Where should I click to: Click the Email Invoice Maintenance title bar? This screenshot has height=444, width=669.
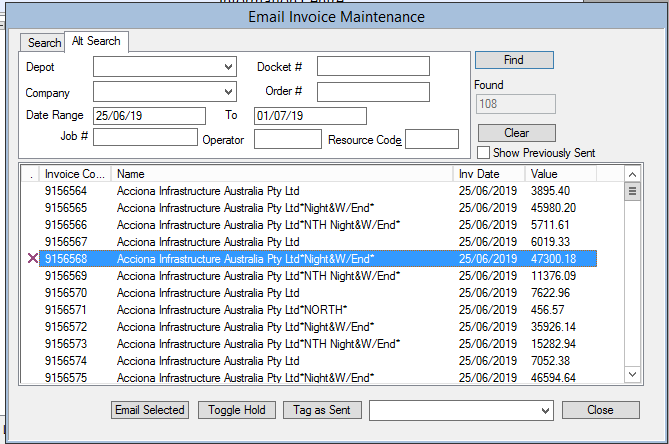[x=336, y=17]
